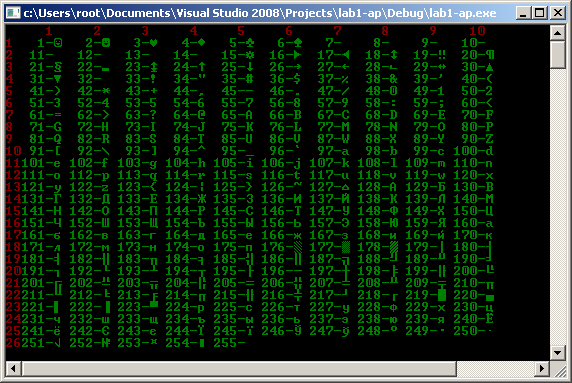572x383 pixels.
Task: Click the entry "251-√"
Action: tap(41, 343)
